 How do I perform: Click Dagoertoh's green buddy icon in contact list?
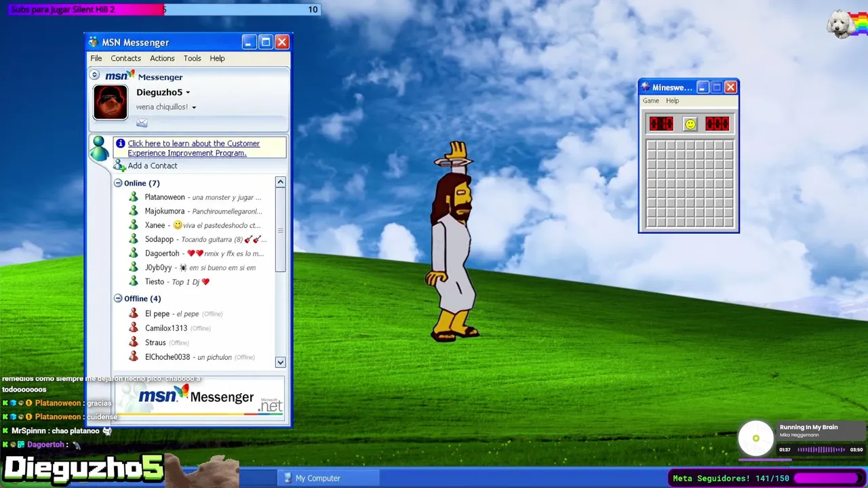134,253
